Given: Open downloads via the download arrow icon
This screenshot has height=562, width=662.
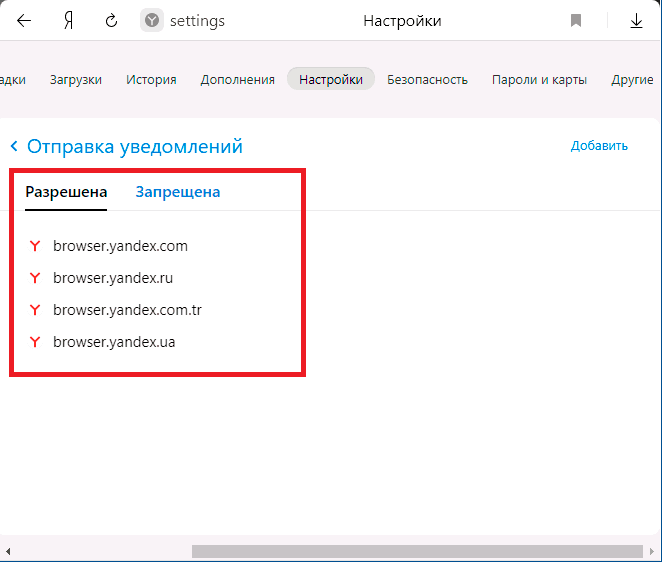Looking at the screenshot, I should (636, 20).
